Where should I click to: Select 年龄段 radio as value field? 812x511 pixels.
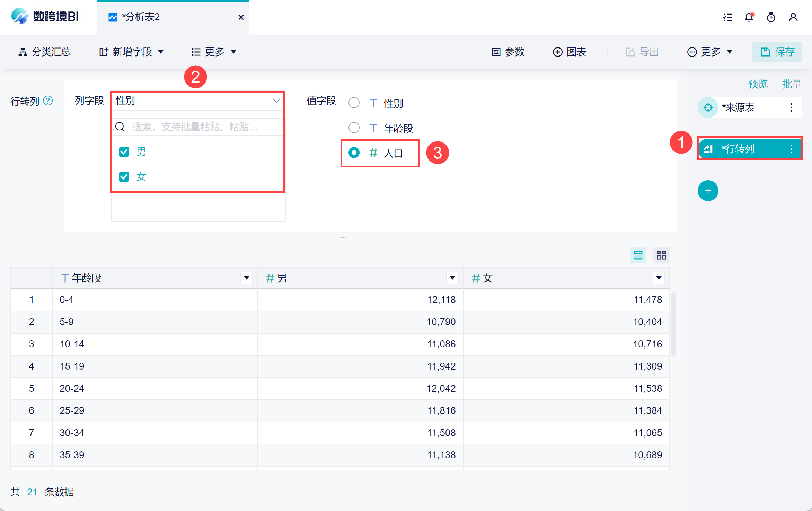click(354, 128)
